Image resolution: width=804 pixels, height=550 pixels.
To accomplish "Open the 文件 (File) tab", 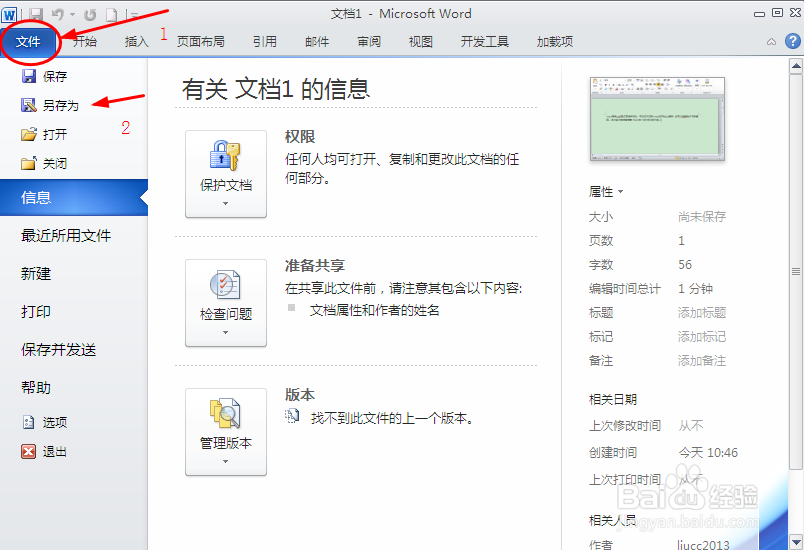I will 28,42.
